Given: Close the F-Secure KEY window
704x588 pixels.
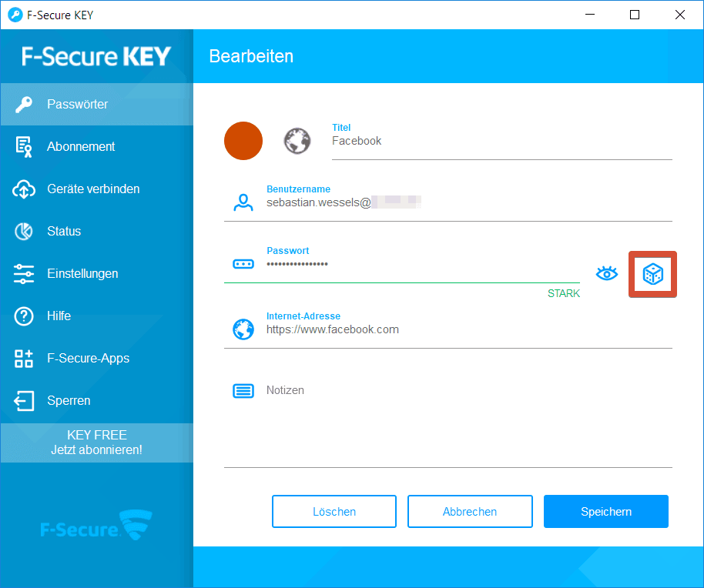Looking at the screenshot, I should pyautogui.click(x=680, y=15).
